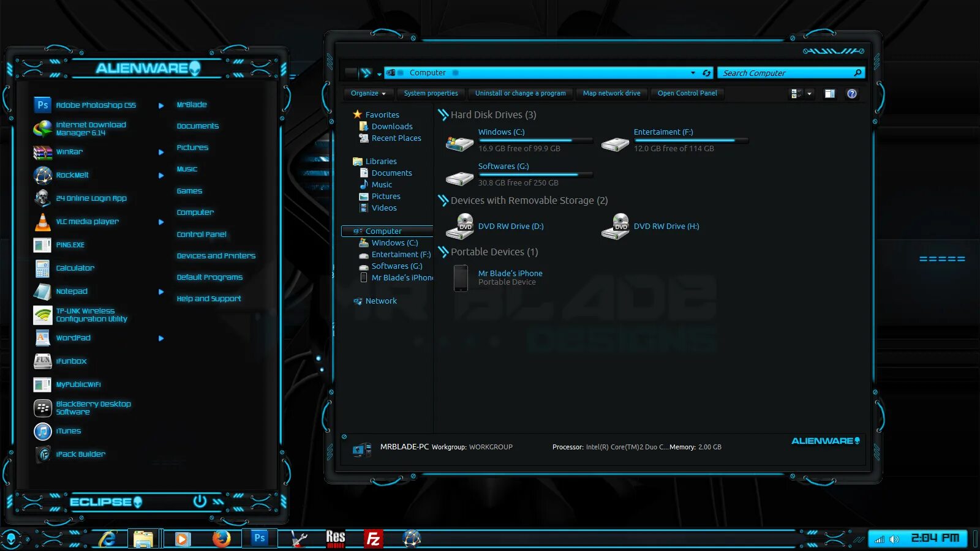
Task: Open MrBlade user folder link
Action: 192,105
